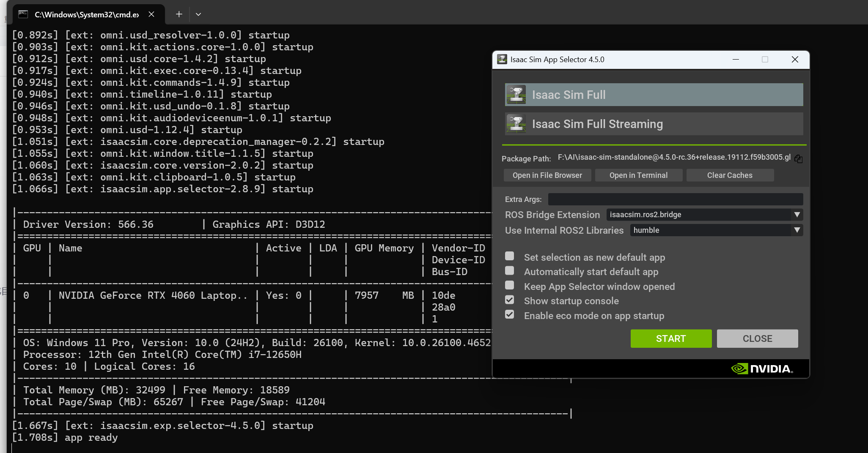868x453 pixels.
Task: Click the "isaacsim.app.selector-2.8.9" startup line
Action: 163,189
